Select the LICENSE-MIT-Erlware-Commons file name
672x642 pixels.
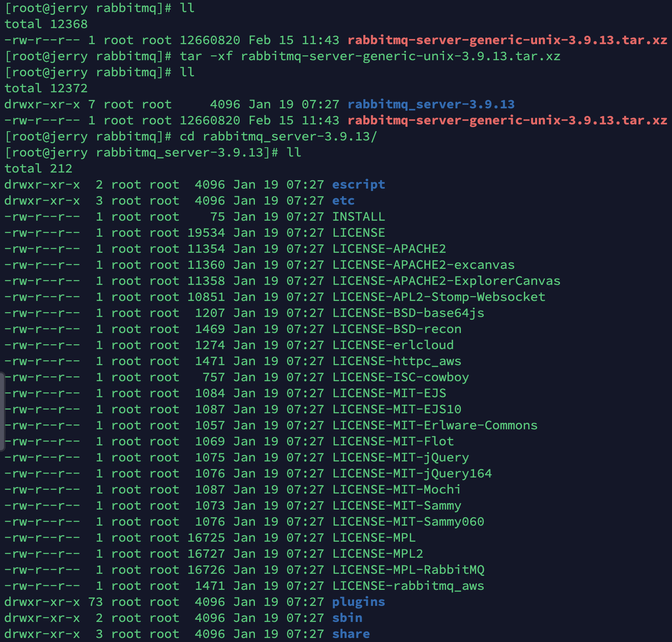(x=435, y=425)
